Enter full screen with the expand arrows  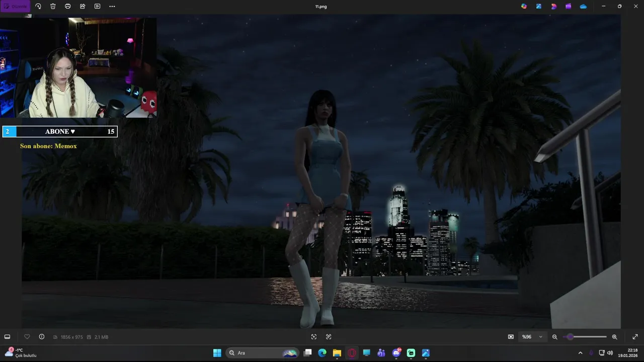pyautogui.click(x=635, y=337)
